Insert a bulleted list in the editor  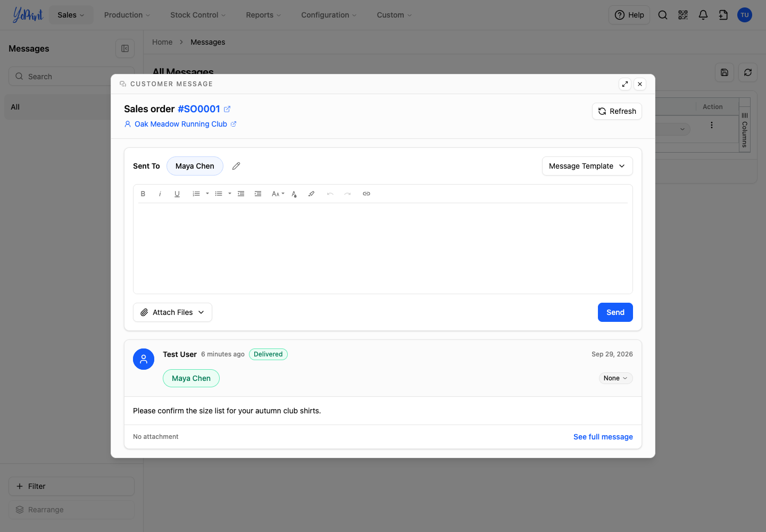click(x=219, y=194)
